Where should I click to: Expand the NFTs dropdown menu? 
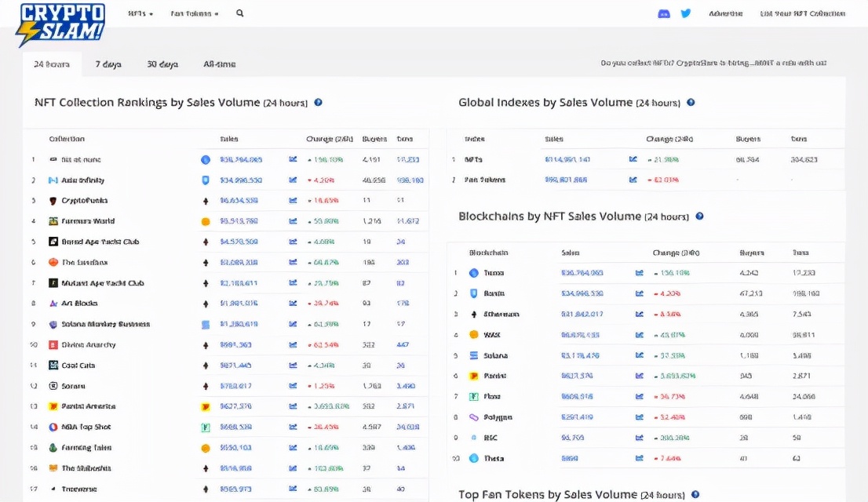point(140,14)
